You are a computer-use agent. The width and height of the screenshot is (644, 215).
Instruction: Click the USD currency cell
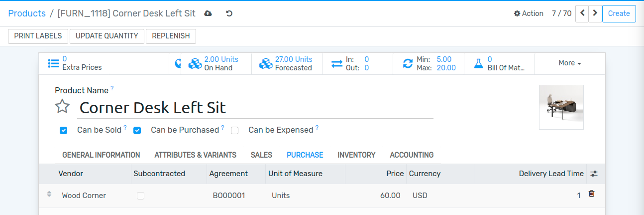point(440,196)
